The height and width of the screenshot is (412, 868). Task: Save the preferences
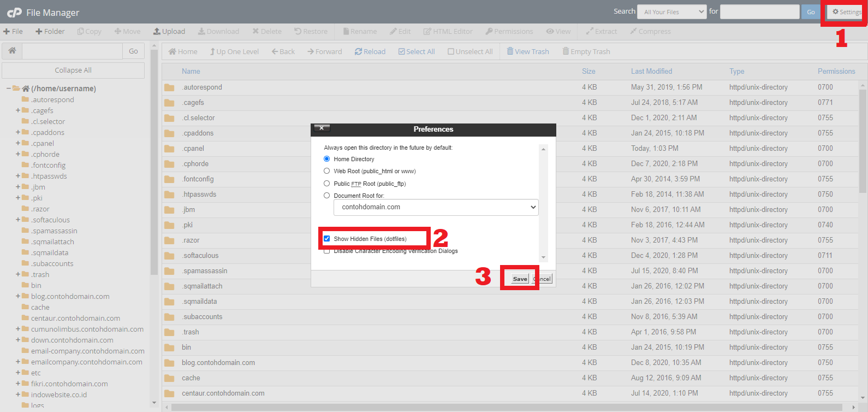pos(520,279)
